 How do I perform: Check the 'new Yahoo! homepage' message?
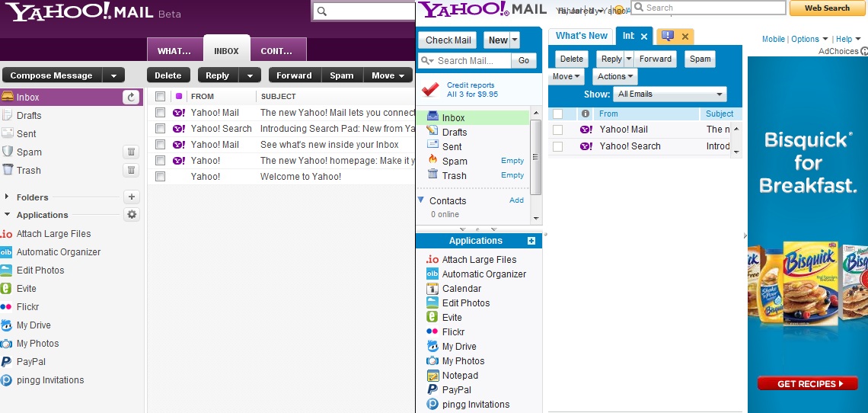pos(160,161)
